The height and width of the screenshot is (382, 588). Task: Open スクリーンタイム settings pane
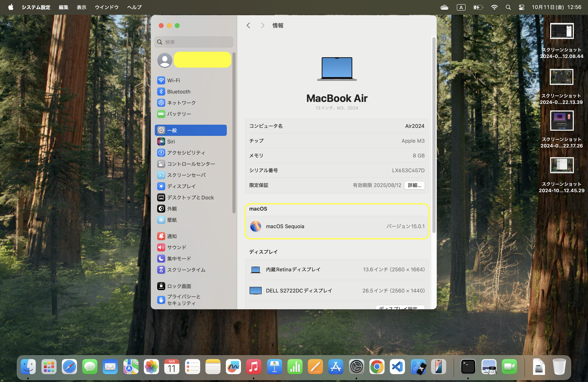(186, 270)
